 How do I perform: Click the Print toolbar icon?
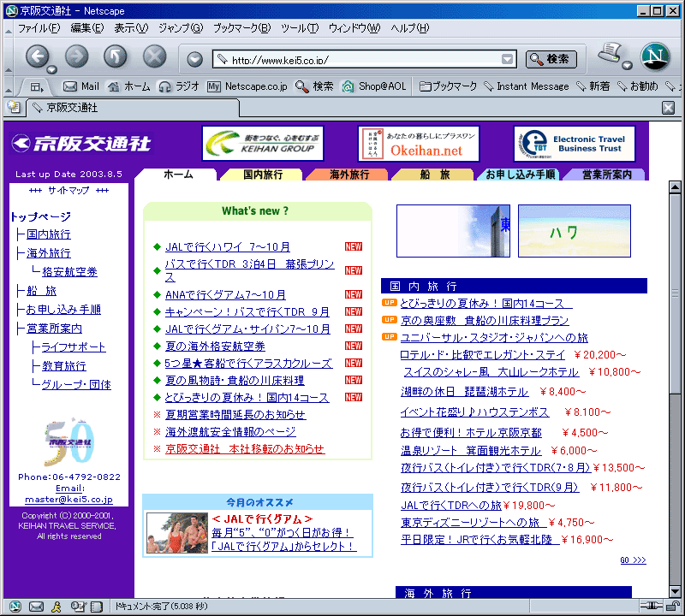click(x=610, y=53)
